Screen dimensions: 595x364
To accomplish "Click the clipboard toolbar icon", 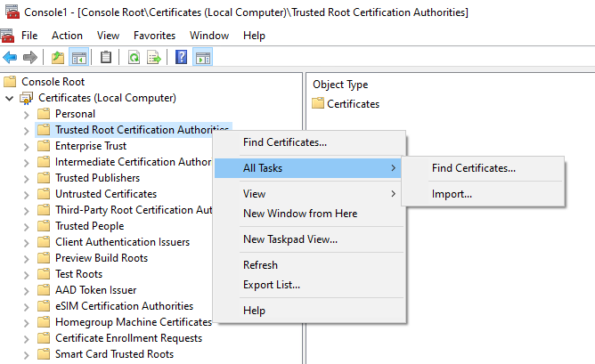I will pos(106,58).
